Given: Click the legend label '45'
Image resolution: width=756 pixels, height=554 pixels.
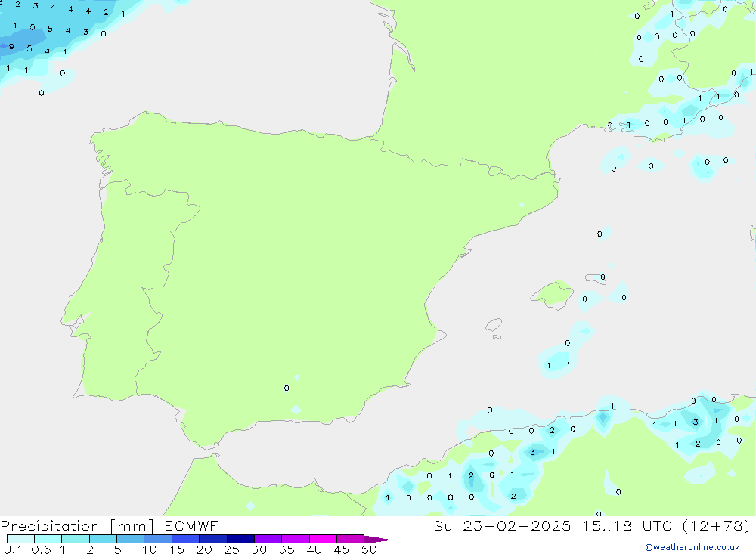Looking at the screenshot, I should pyautogui.click(x=342, y=549).
